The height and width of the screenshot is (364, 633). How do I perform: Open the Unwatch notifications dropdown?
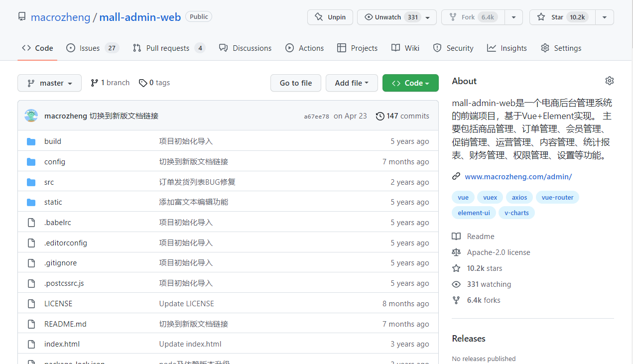pyautogui.click(x=397, y=17)
